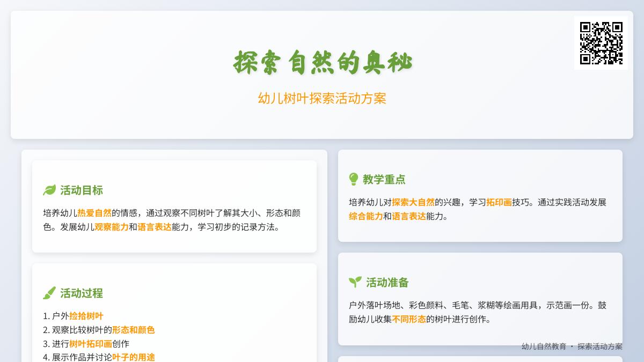Click the lightbulb icon beside 教学重点
Image resolution: width=644 pixels, height=362 pixels.
354,179
